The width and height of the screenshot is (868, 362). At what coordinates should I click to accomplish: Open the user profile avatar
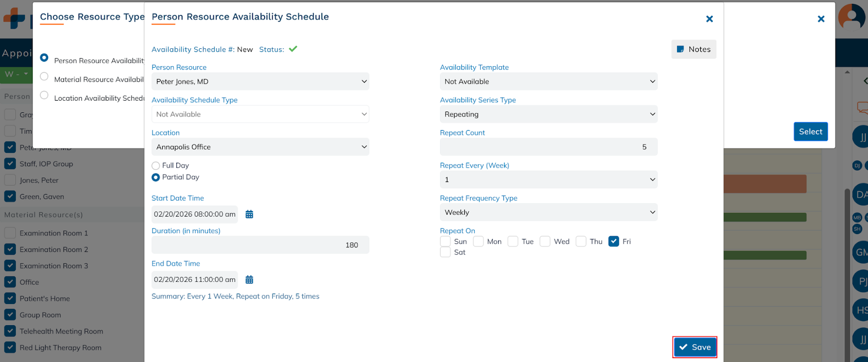tap(852, 16)
